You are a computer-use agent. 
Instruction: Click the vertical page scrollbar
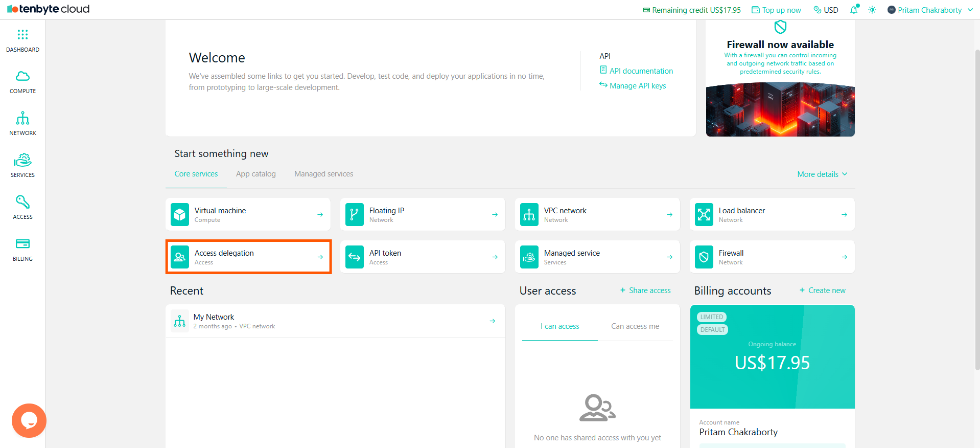[977, 210]
